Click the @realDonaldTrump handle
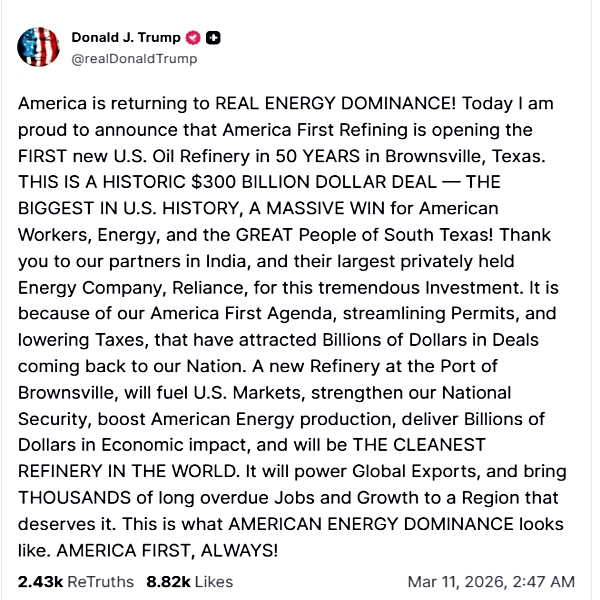The height and width of the screenshot is (600, 600). click(133, 58)
